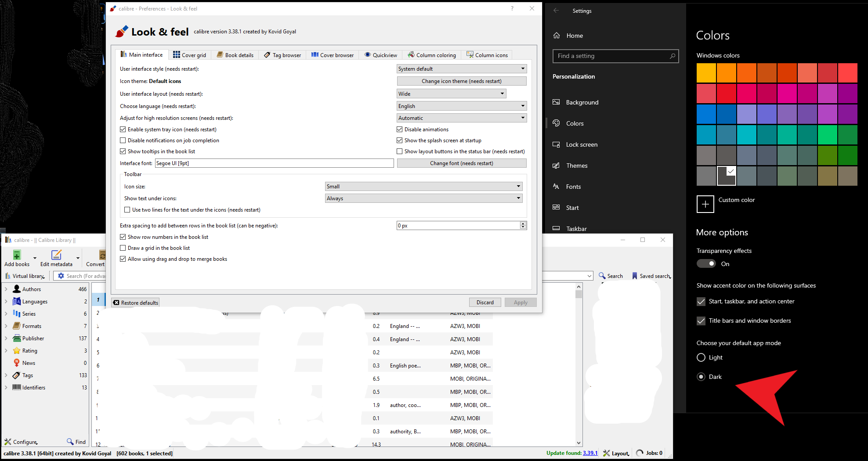
Task: Click Change icon theme button
Action: (462, 81)
